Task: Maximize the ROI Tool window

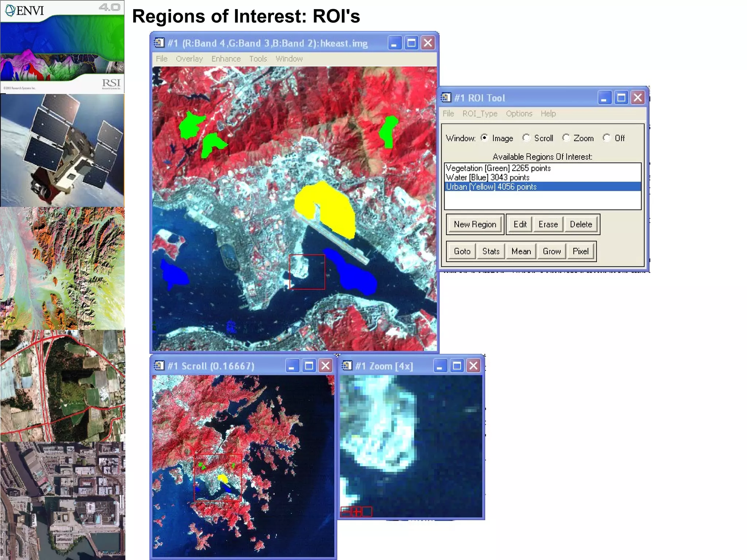Action: coord(621,98)
